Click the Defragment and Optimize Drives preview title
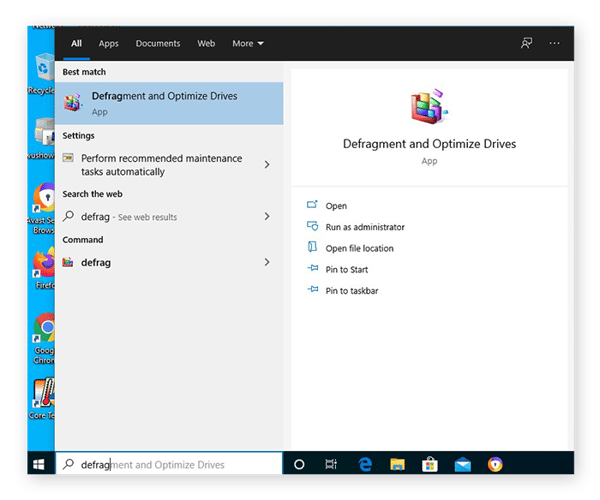Image resolution: width=600 pixels, height=500 pixels. tap(429, 144)
